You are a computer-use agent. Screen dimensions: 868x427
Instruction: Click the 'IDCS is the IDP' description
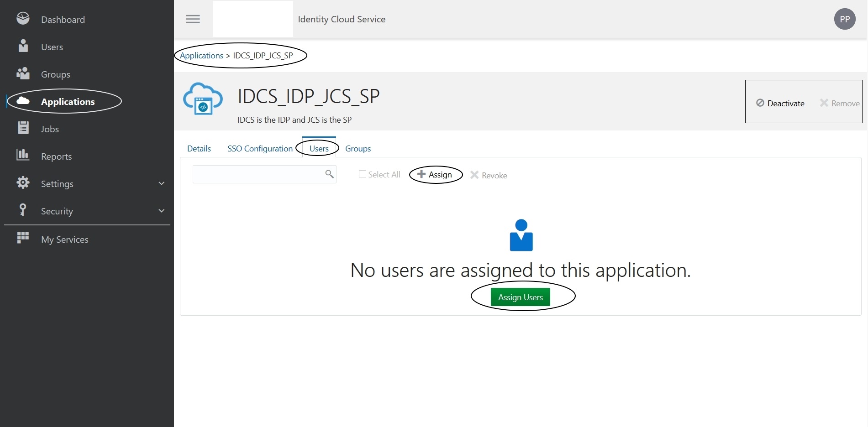(x=295, y=120)
